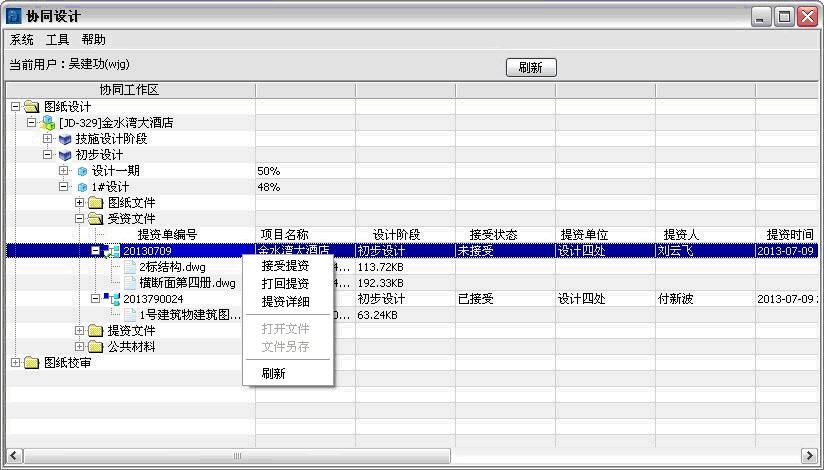
Task: Click the 已接受 status cell
Action: 476,299
